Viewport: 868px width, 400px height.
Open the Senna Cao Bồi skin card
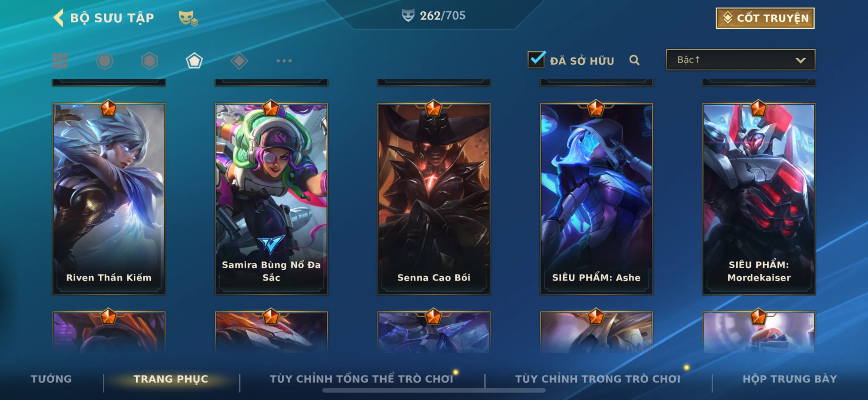coord(434,199)
